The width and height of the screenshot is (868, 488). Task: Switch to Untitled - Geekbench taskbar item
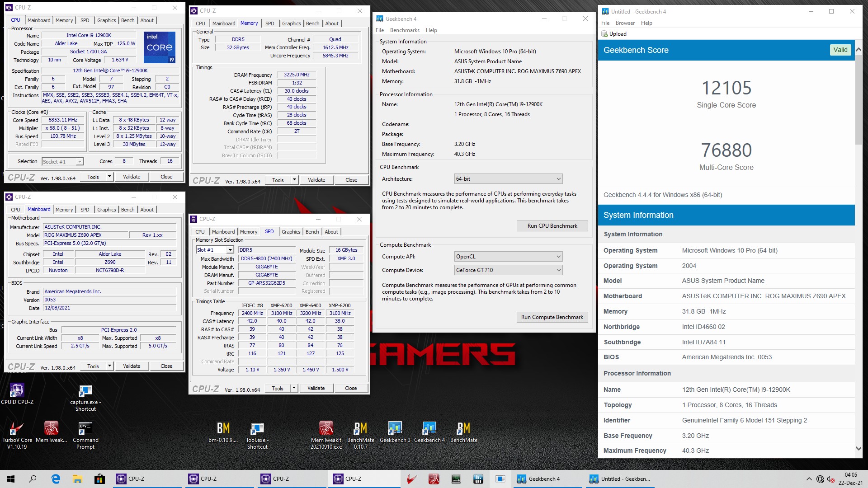point(620,479)
